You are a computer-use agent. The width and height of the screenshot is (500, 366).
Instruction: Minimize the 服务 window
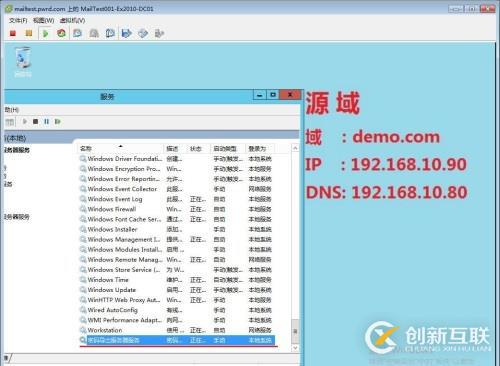pyautogui.click(x=260, y=95)
